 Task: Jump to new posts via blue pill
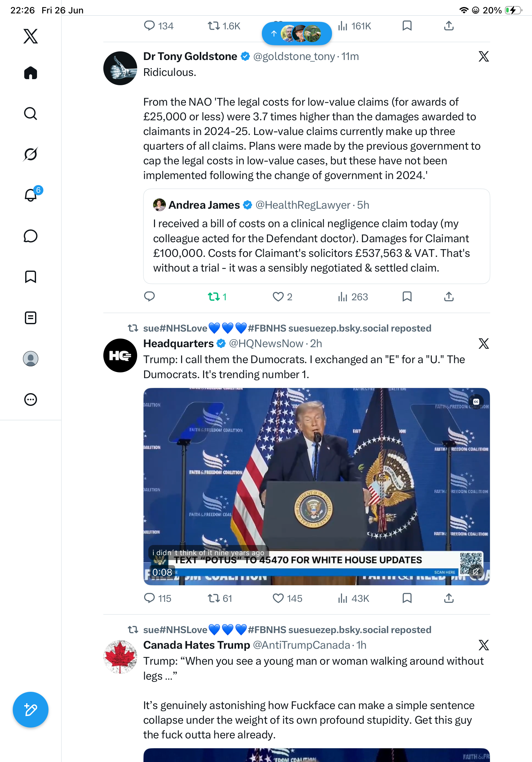point(297,33)
